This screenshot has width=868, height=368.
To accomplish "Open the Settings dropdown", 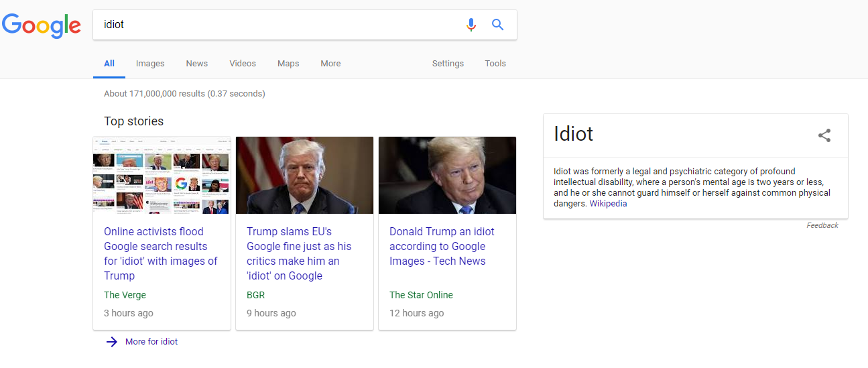I will [448, 64].
